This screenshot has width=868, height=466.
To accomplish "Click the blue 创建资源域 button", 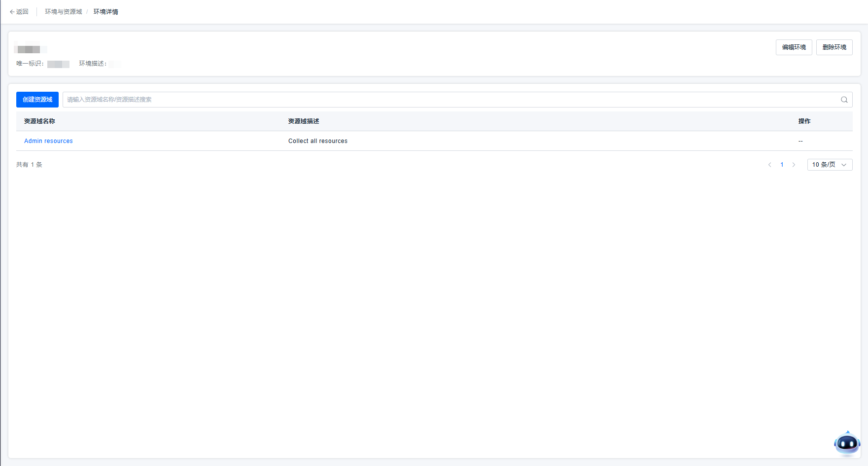I will pyautogui.click(x=37, y=100).
